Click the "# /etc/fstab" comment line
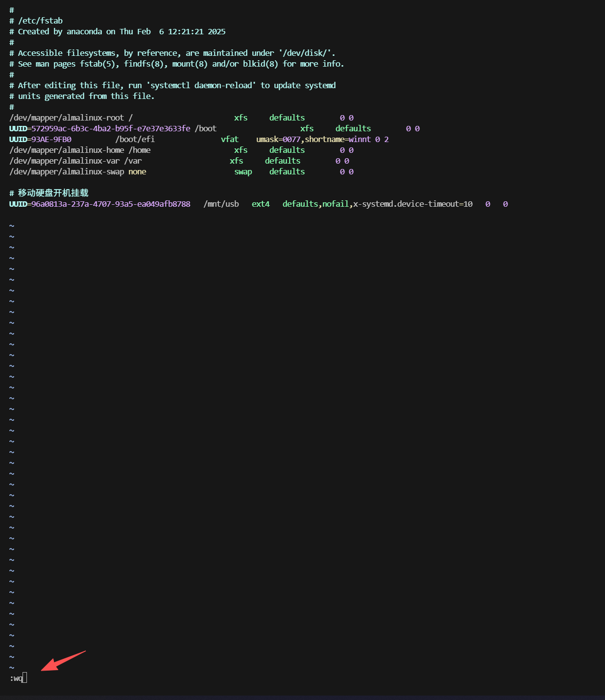 (x=36, y=21)
